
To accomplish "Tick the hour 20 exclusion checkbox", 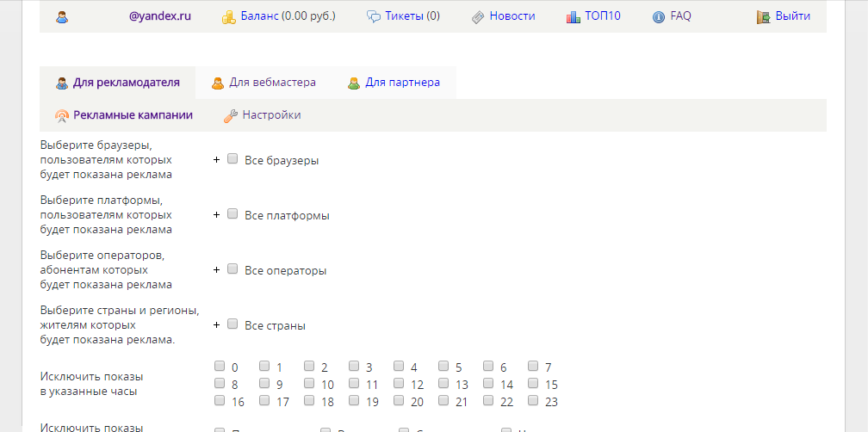I will click(x=400, y=400).
